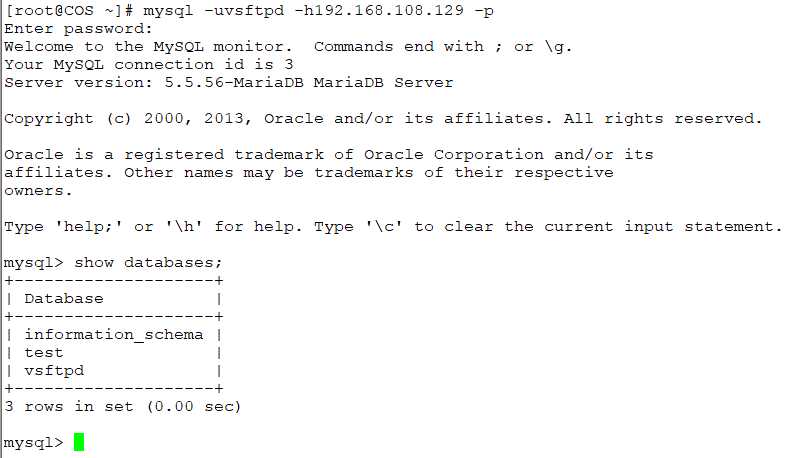This screenshot has height=458, width=785.
Task: Click the 'show databases;' command text
Action: pos(148,263)
